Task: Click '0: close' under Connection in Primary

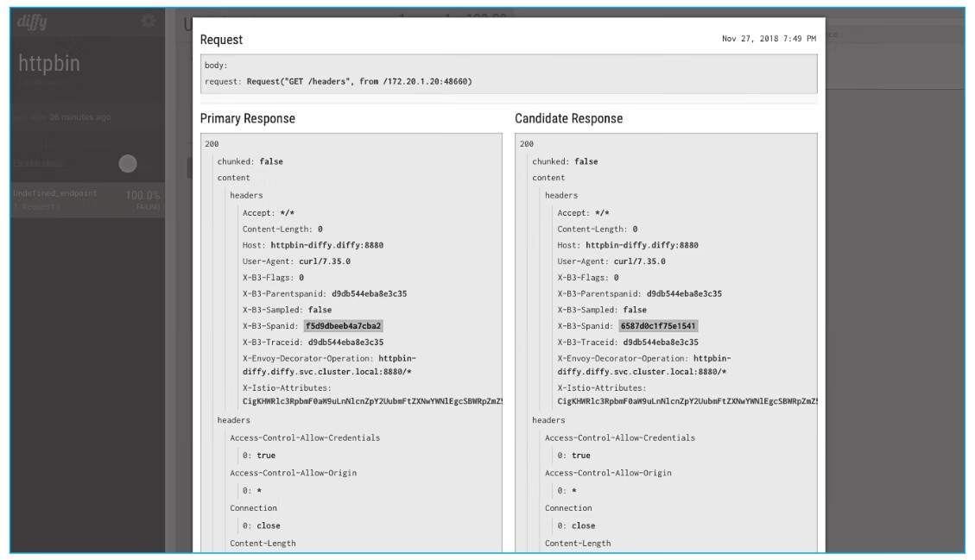Action: 261,525
